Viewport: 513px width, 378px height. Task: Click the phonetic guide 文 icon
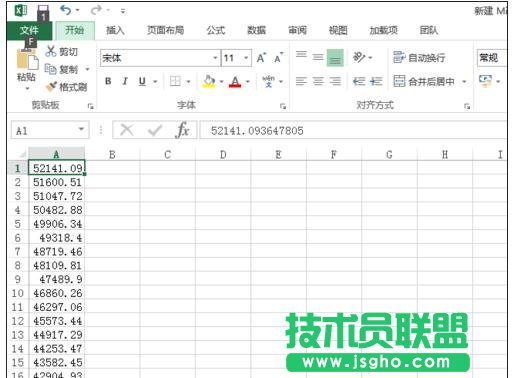(268, 81)
